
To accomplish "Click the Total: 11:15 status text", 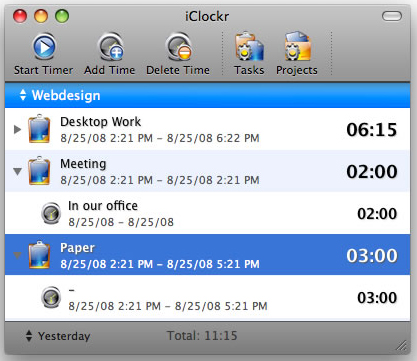I will click(202, 336).
